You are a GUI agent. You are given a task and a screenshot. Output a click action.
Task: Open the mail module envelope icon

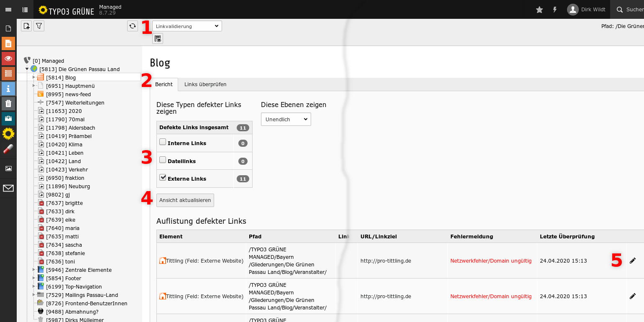[8, 188]
